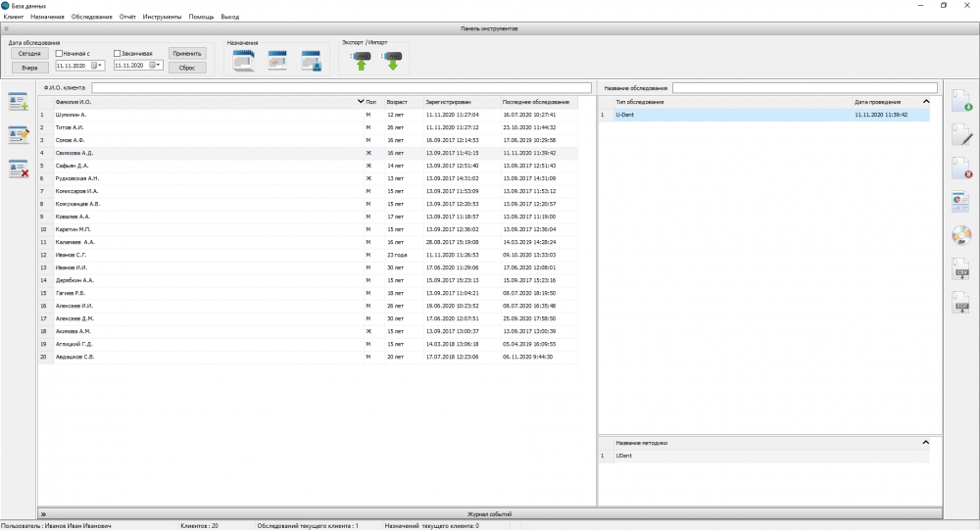Click the delete examination document icon
The width and height of the screenshot is (980, 530).
coord(961,169)
